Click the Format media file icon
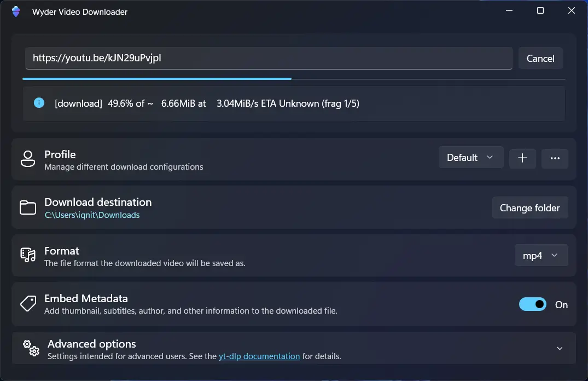 28,255
